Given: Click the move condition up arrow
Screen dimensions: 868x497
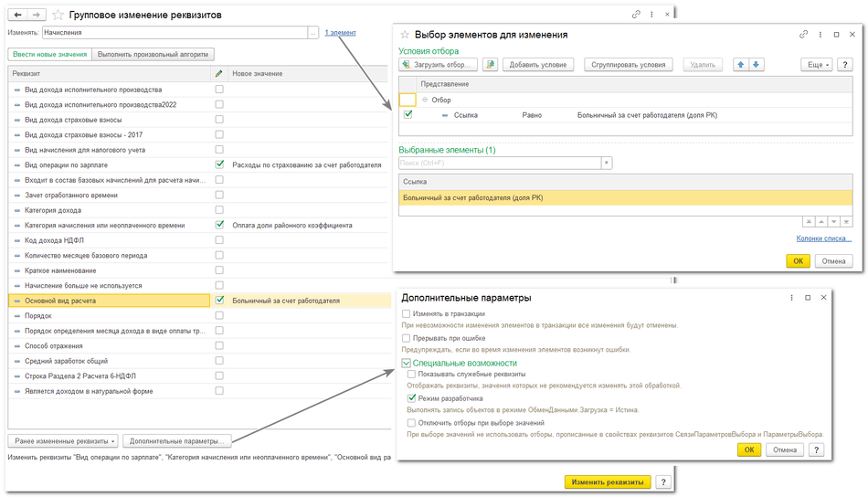Looking at the screenshot, I should (x=741, y=65).
